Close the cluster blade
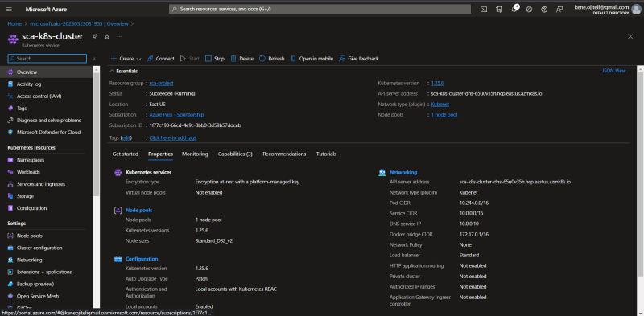This screenshot has height=316, width=644. (630, 36)
